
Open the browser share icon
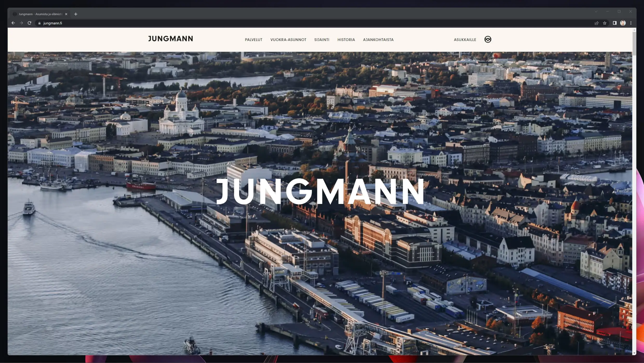(596, 23)
